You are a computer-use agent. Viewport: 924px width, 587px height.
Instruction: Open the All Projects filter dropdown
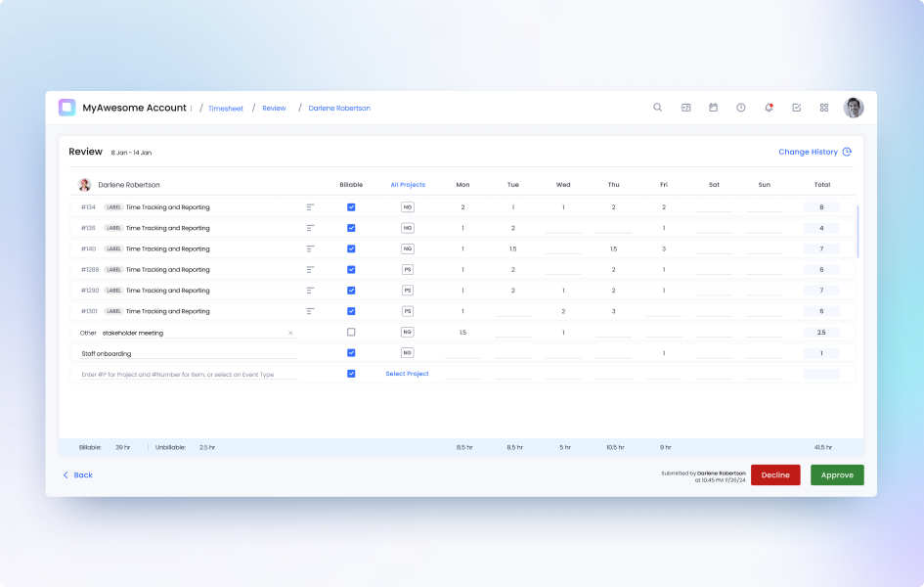click(408, 185)
